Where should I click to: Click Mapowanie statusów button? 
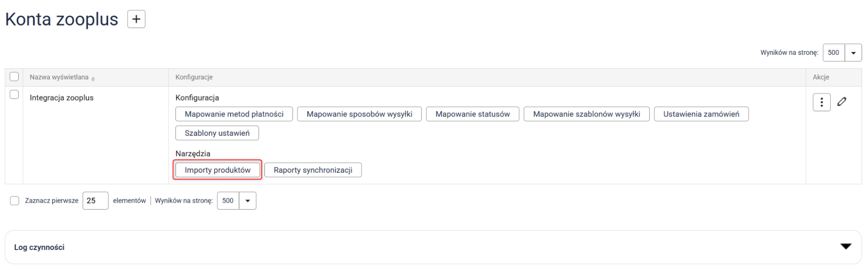click(x=472, y=114)
